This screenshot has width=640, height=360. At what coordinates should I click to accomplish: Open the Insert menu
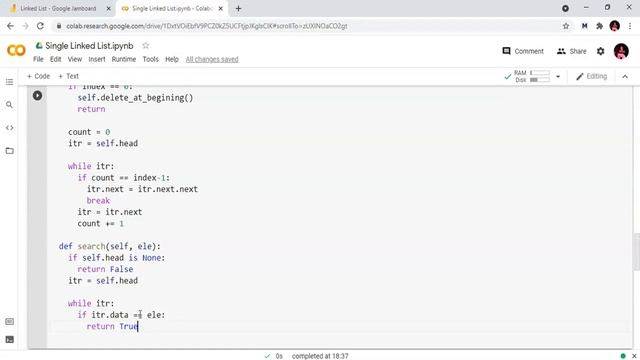coord(97,59)
